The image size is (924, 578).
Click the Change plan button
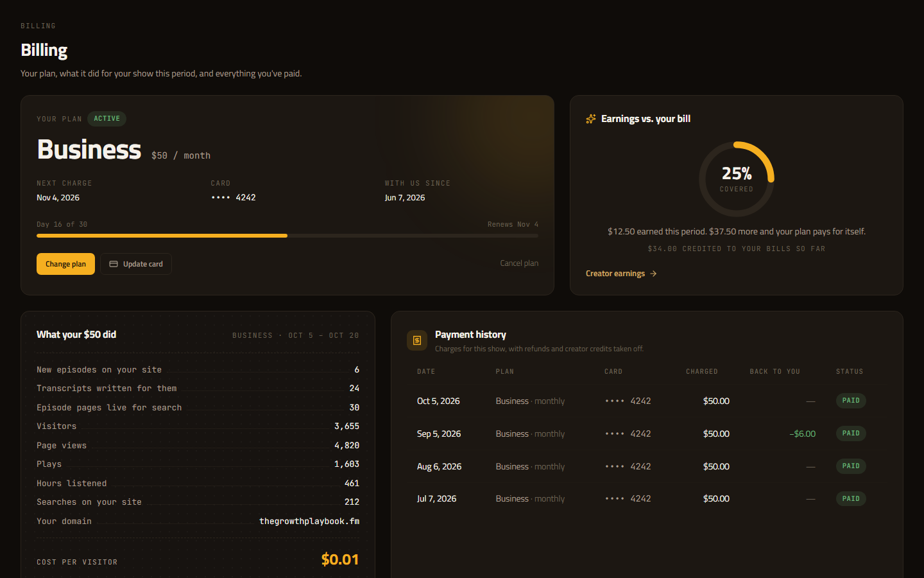click(65, 264)
